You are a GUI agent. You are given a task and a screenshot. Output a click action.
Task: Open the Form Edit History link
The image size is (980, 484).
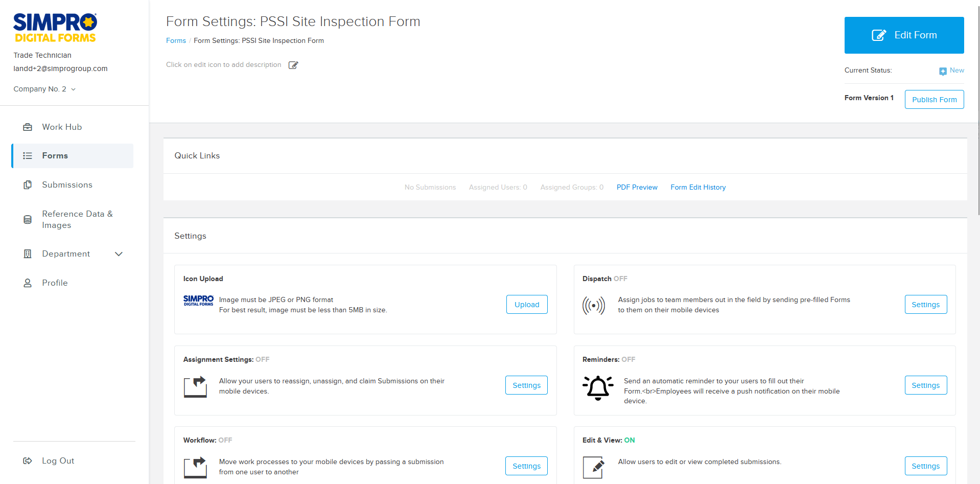pos(698,187)
